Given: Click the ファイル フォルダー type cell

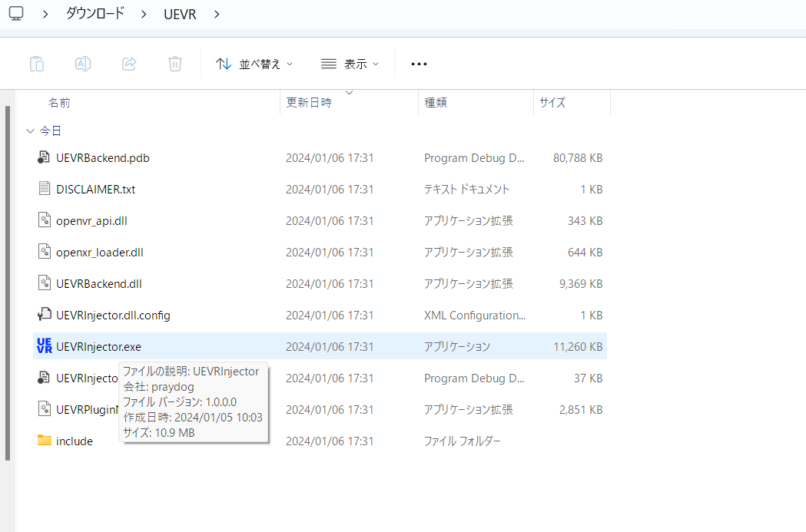Looking at the screenshot, I should point(462,441).
